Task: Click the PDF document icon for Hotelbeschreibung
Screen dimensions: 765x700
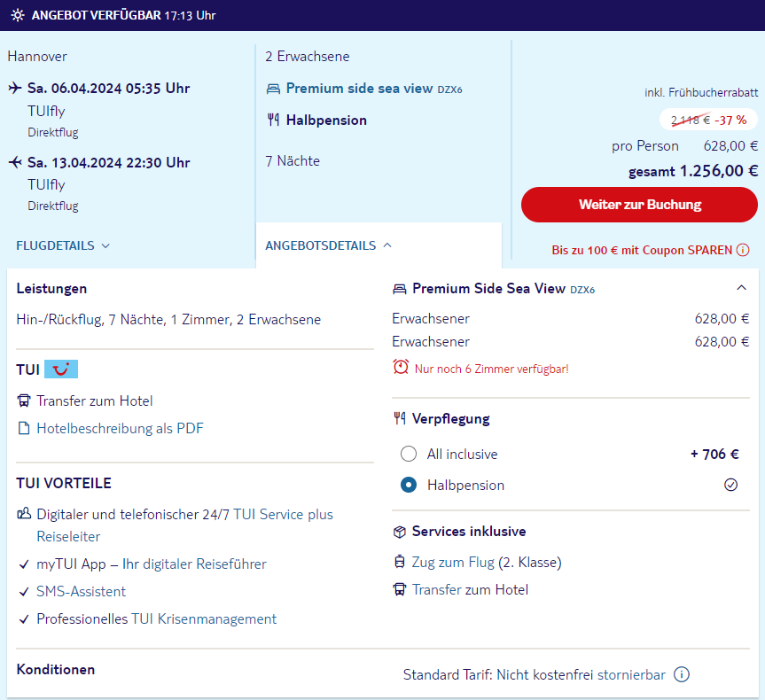Action: click(24, 429)
